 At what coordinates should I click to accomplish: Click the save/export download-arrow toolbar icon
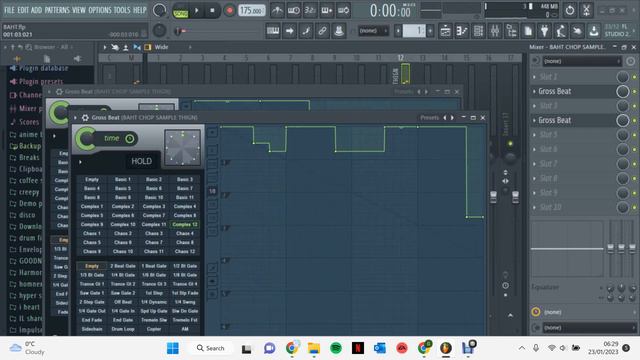coord(594,31)
